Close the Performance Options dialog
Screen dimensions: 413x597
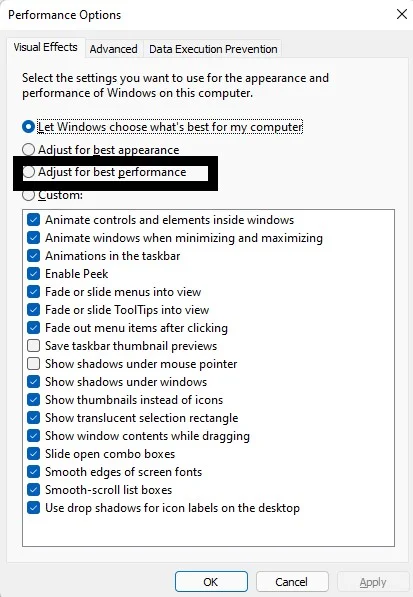point(402,14)
